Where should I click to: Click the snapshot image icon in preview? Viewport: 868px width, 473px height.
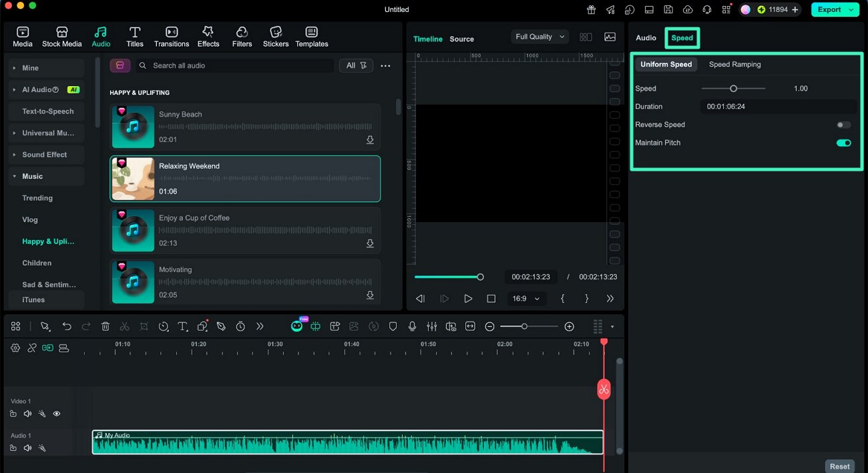610,37
